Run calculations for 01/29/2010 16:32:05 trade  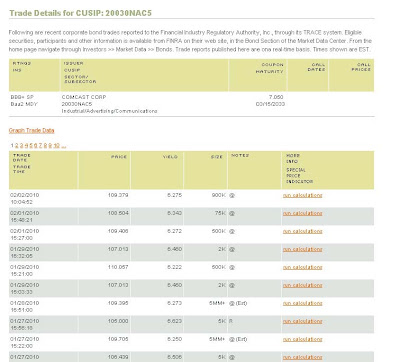pos(302,249)
